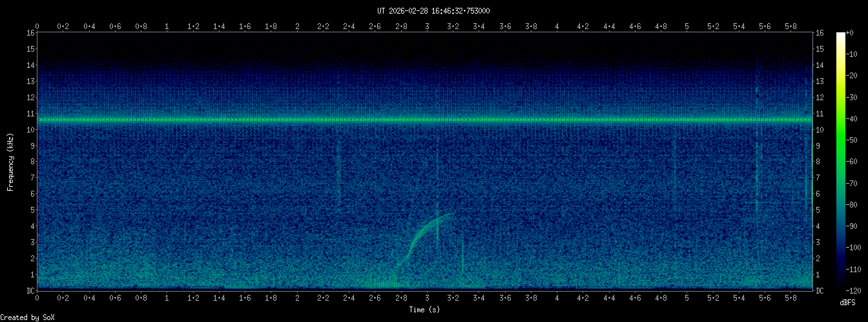The height and width of the screenshot is (322, 868).
Task: Click the 5 second mark on bottom time axis
Action: (687, 298)
